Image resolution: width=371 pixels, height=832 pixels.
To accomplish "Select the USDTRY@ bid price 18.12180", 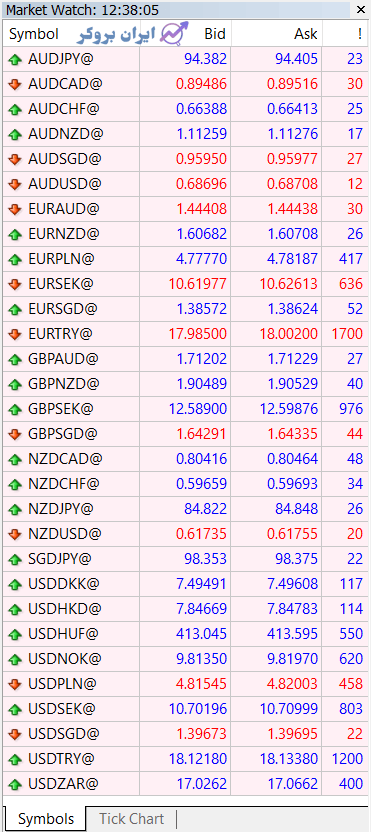I will (198, 759).
